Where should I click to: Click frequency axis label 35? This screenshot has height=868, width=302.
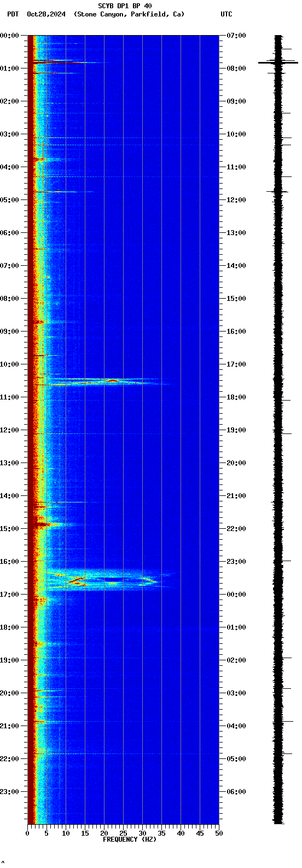(x=161, y=833)
